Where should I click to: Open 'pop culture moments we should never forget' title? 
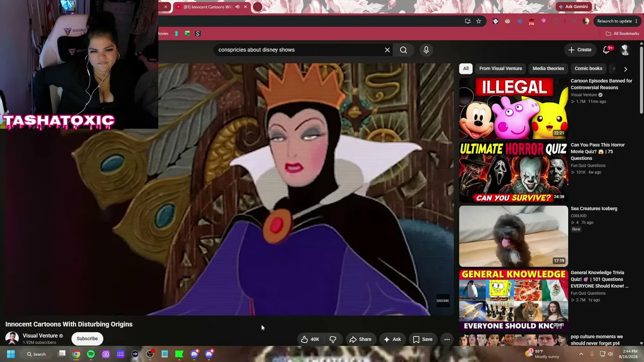coord(597,340)
